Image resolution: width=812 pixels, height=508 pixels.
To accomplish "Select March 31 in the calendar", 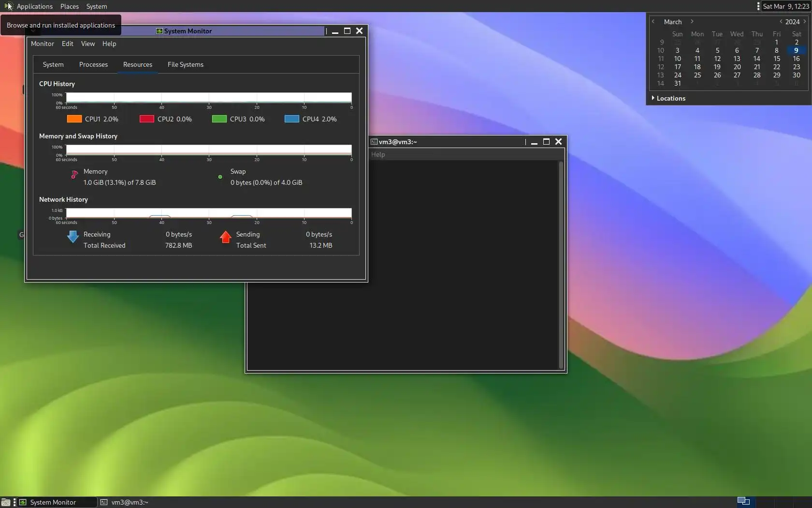I will 678,83.
